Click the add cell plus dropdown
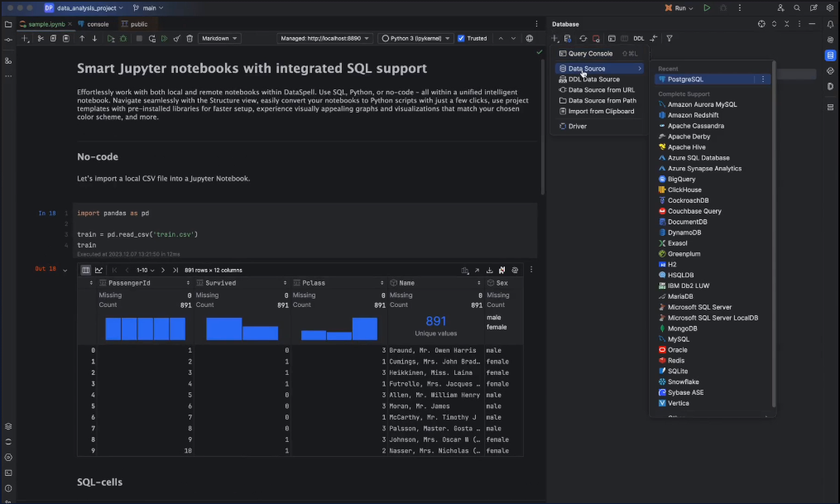The width and height of the screenshot is (840, 504). 25,39
